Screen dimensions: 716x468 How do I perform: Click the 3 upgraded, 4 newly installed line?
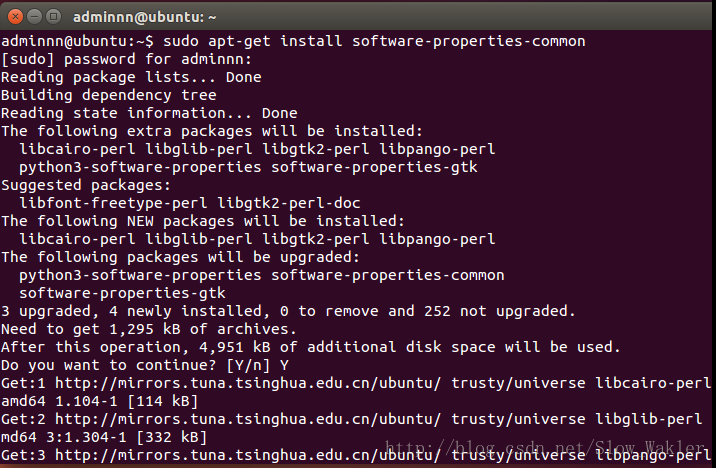[x=288, y=311]
